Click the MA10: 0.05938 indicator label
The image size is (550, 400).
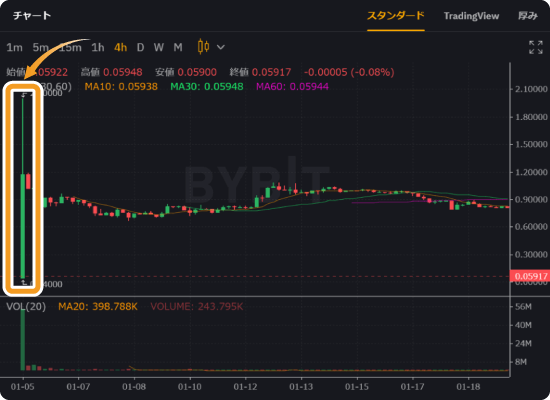(121, 87)
